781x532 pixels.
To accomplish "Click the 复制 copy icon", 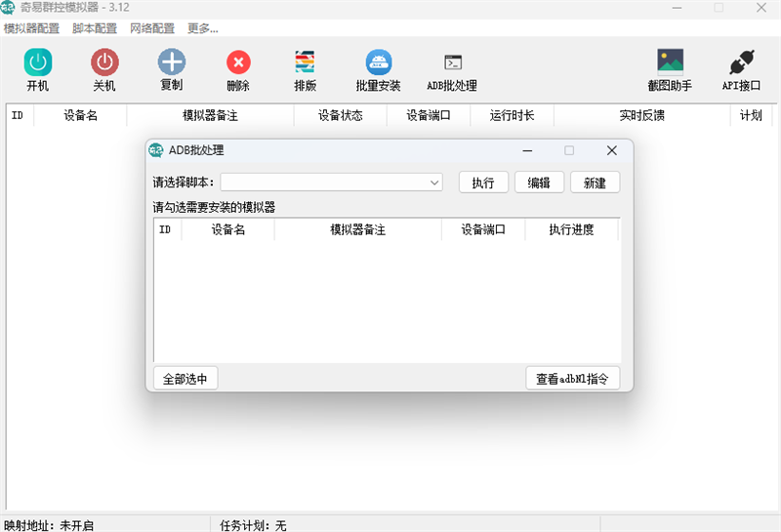I will tap(172, 62).
